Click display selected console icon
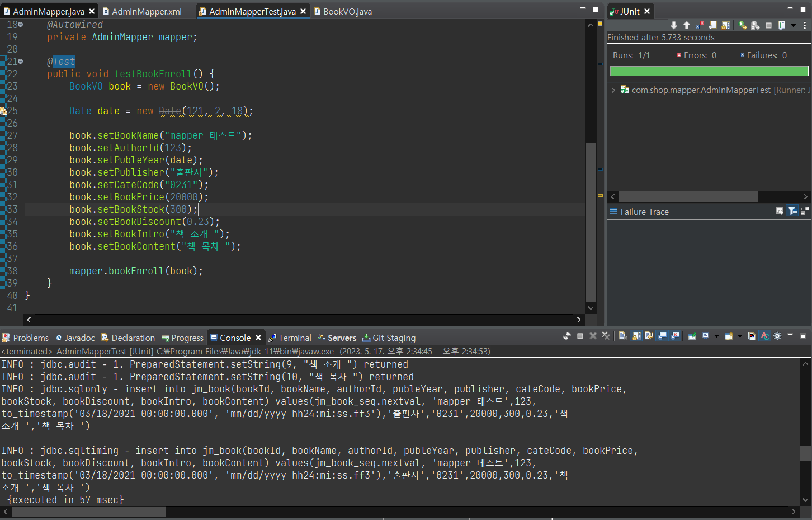The image size is (812, 520). [x=706, y=336]
